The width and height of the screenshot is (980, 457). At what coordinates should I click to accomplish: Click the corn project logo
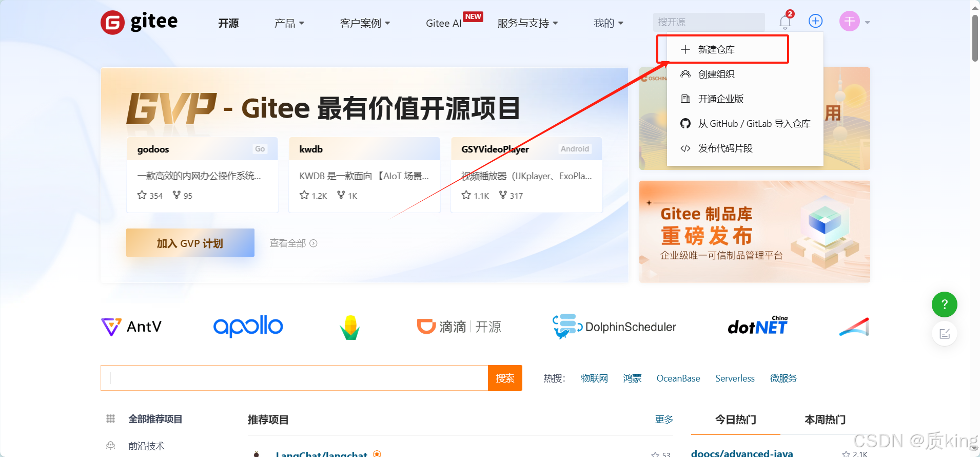pos(350,327)
